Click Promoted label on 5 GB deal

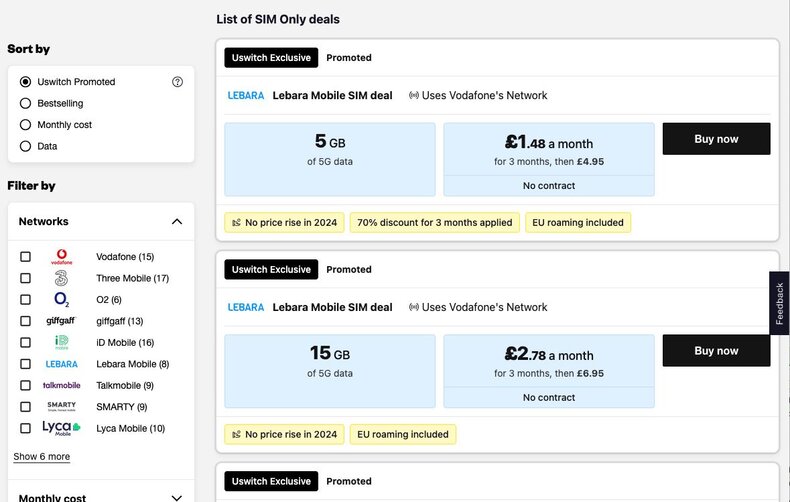(x=349, y=57)
